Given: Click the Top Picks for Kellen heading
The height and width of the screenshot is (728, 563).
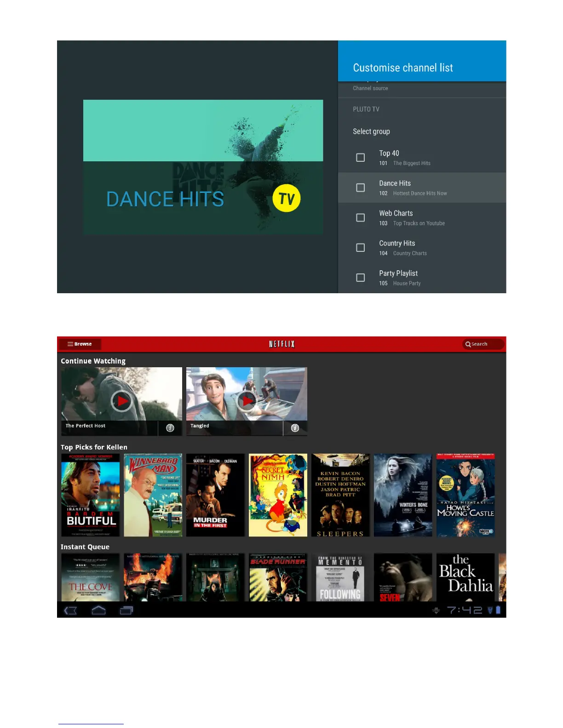Looking at the screenshot, I should 94,447.
